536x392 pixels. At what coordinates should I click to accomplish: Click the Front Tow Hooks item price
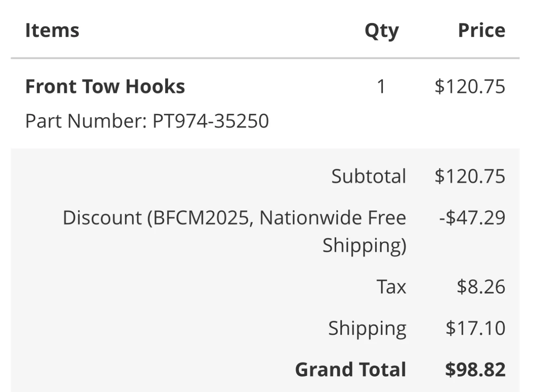point(469,86)
